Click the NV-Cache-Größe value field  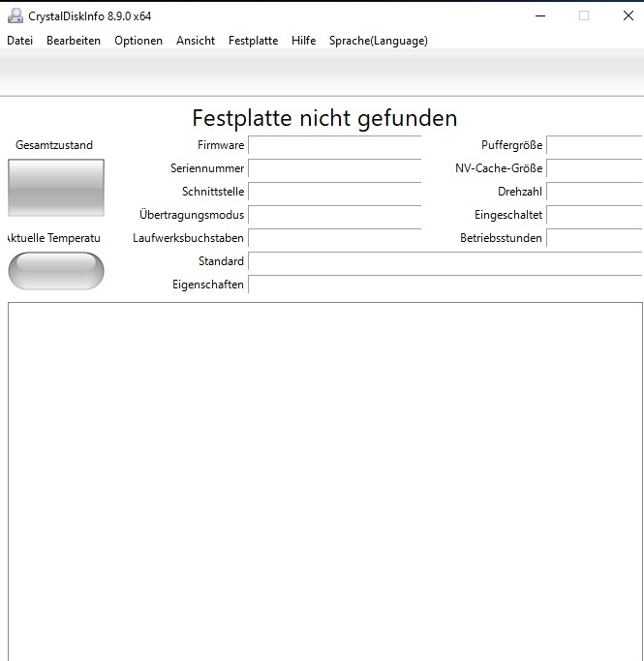click(595, 168)
